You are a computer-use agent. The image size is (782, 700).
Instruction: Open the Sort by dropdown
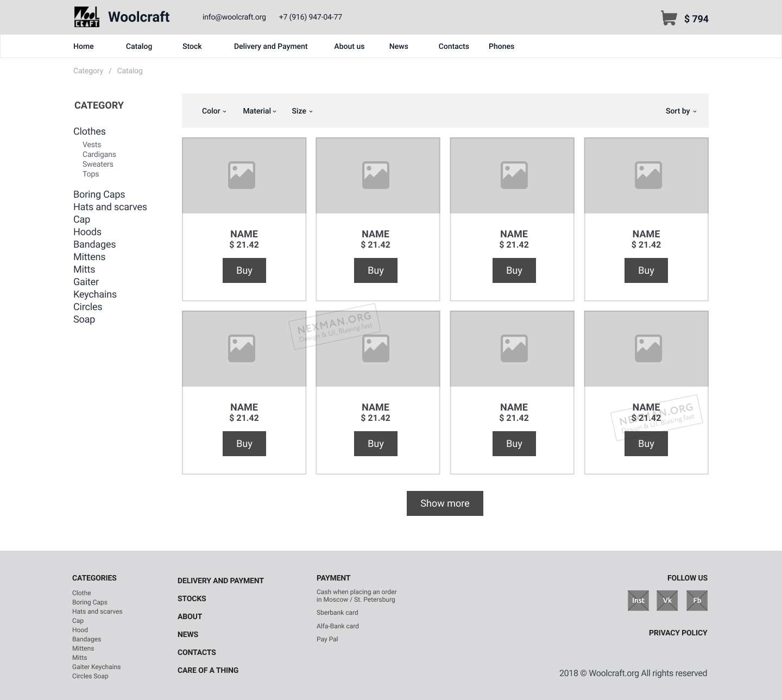tap(680, 111)
